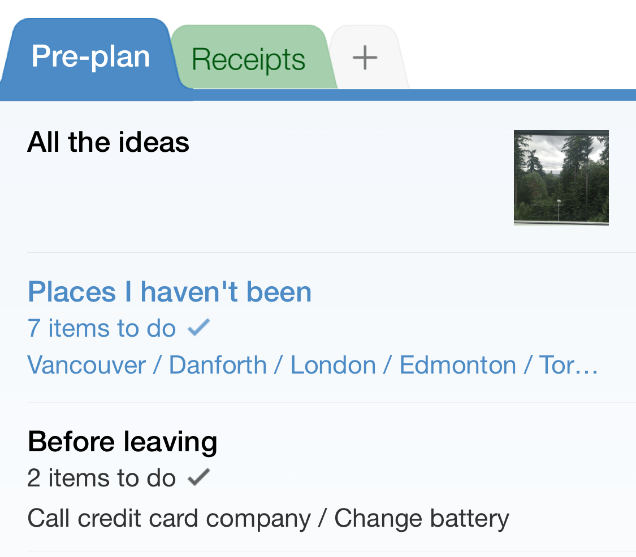
Task: Select the Change battery item
Action: (421, 519)
